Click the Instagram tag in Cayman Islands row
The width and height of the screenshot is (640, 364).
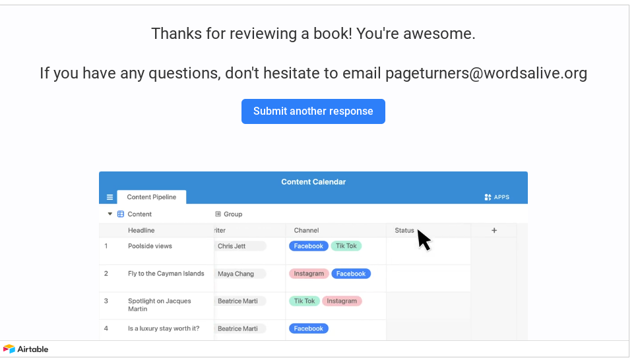point(309,274)
